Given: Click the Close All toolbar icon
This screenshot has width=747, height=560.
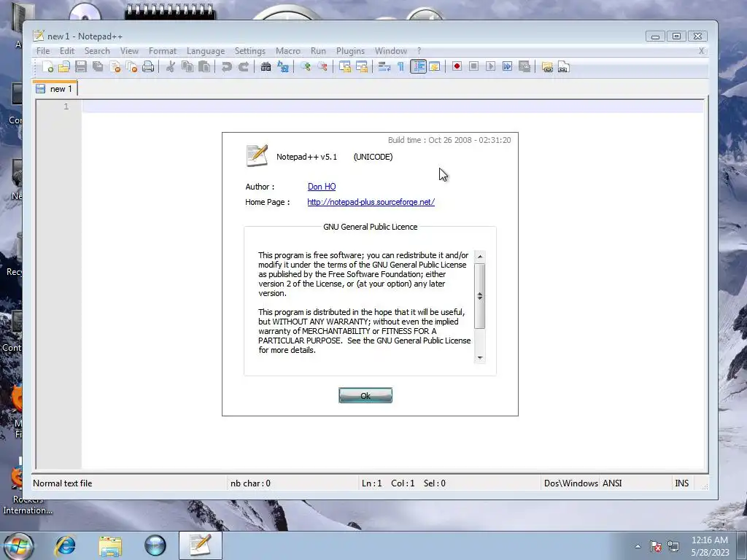Looking at the screenshot, I should (x=131, y=66).
